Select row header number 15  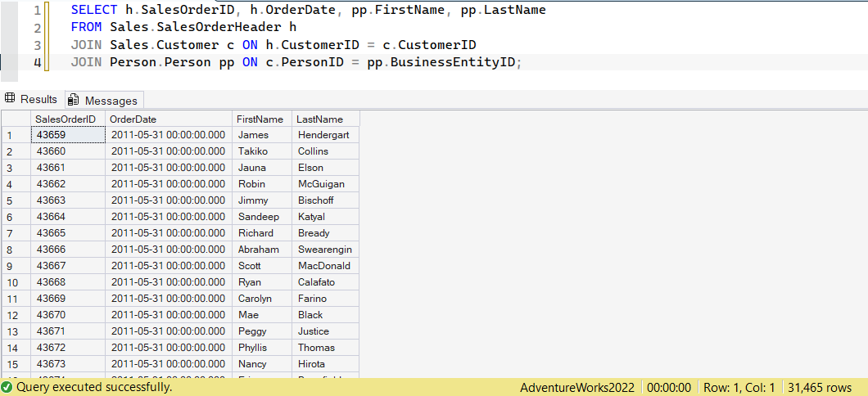pos(16,364)
